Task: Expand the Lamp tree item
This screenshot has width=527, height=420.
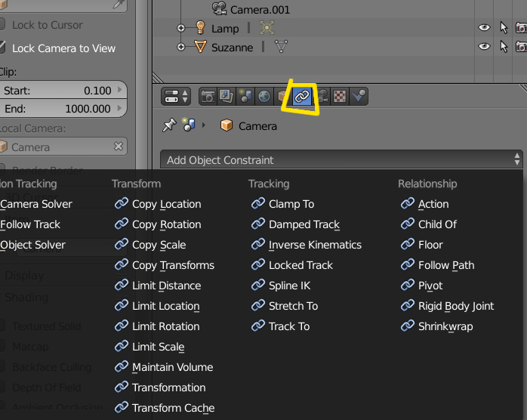Action: coord(180,28)
